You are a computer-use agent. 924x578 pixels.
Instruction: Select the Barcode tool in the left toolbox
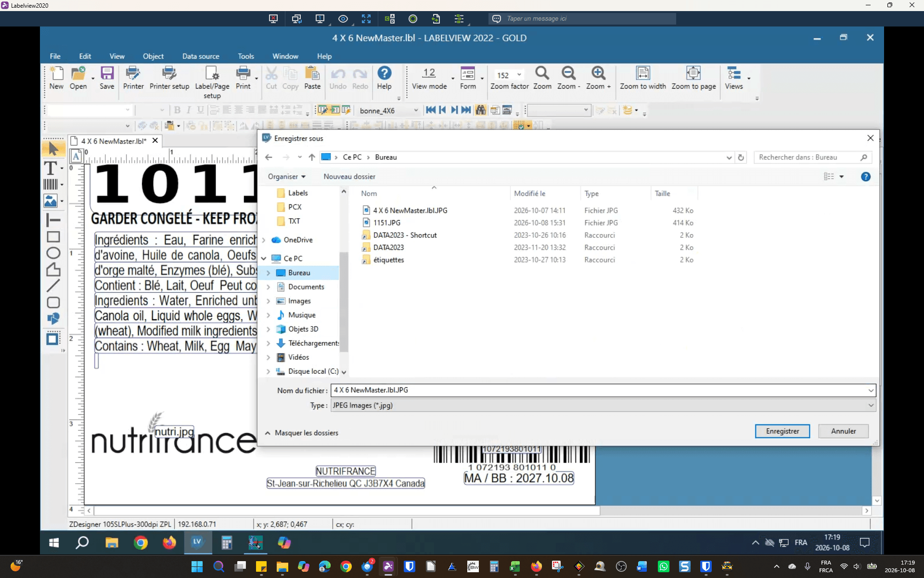pyautogui.click(x=51, y=184)
